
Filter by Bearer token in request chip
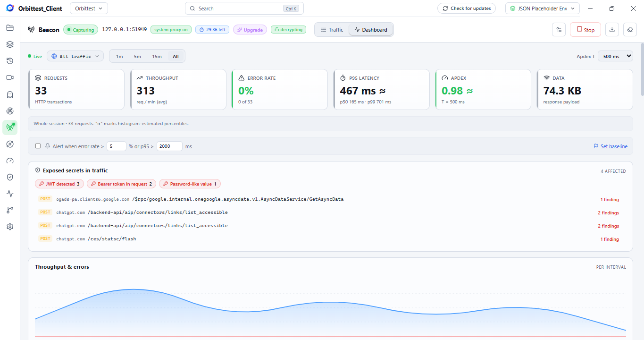122,184
